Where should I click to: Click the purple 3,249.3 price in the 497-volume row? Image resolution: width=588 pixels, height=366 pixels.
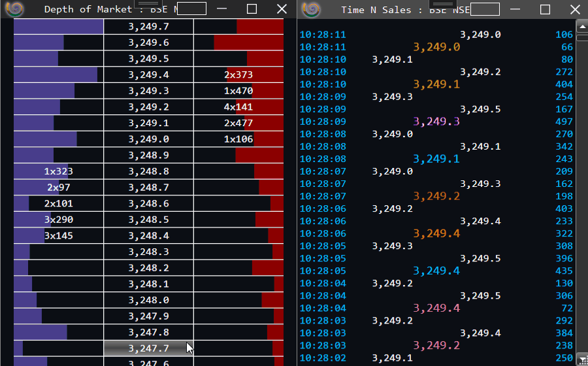436,122
